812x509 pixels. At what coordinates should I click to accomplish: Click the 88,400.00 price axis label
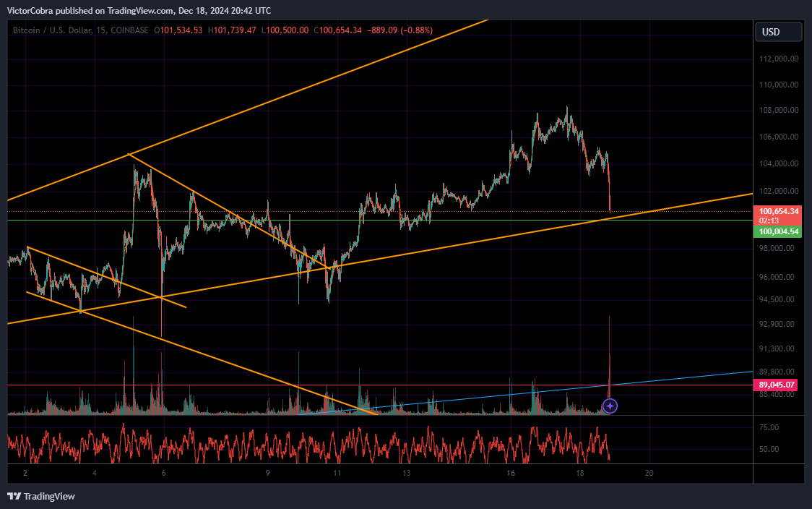[x=777, y=394]
